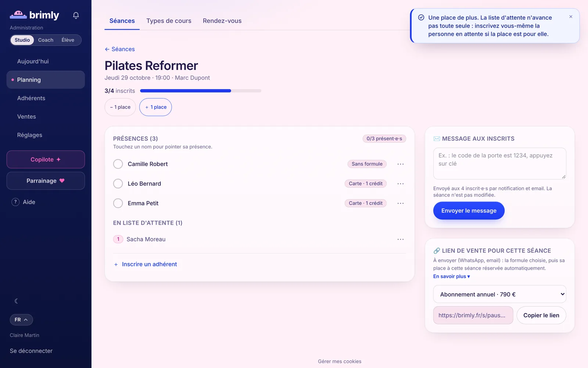Remove one place from session
This screenshot has height=368, width=588.
point(120,107)
